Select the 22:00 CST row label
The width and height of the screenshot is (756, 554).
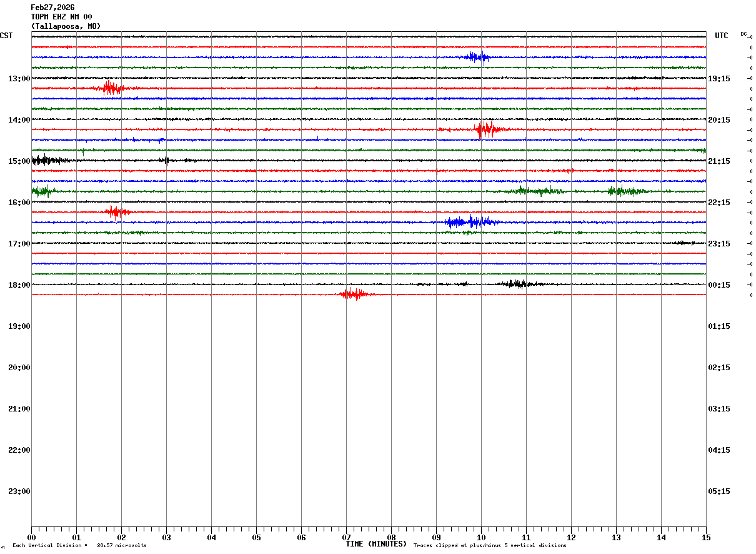point(19,450)
